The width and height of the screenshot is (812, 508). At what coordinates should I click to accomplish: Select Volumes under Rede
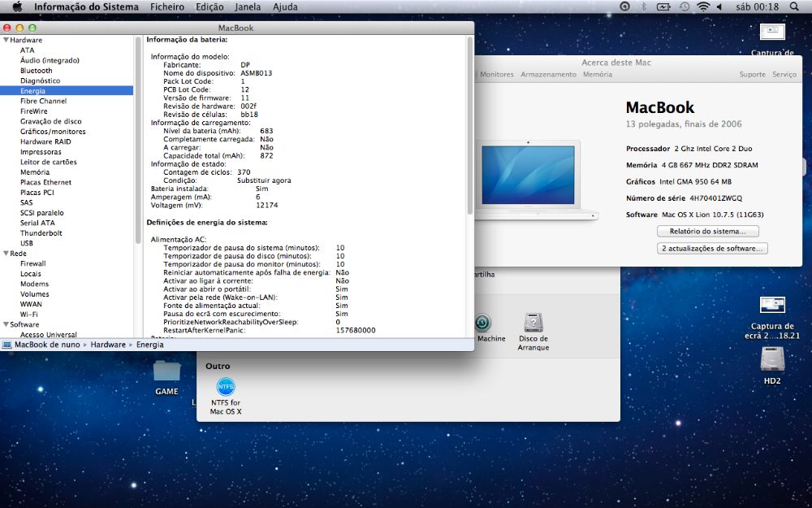pos(35,294)
